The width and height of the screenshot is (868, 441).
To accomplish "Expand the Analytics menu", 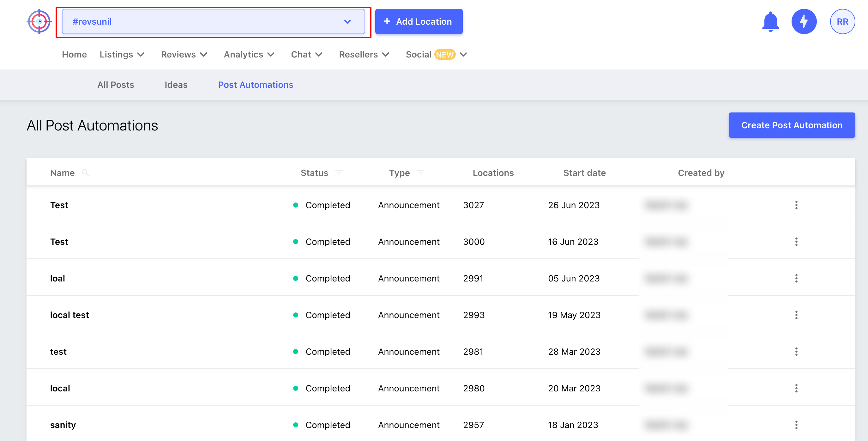I will (249, 55).
